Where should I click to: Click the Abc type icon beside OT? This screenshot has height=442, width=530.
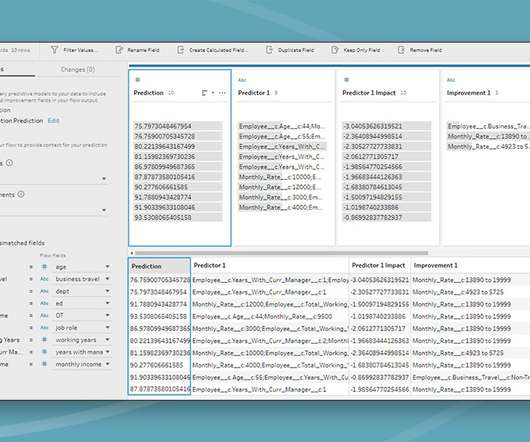click(44, 315)
